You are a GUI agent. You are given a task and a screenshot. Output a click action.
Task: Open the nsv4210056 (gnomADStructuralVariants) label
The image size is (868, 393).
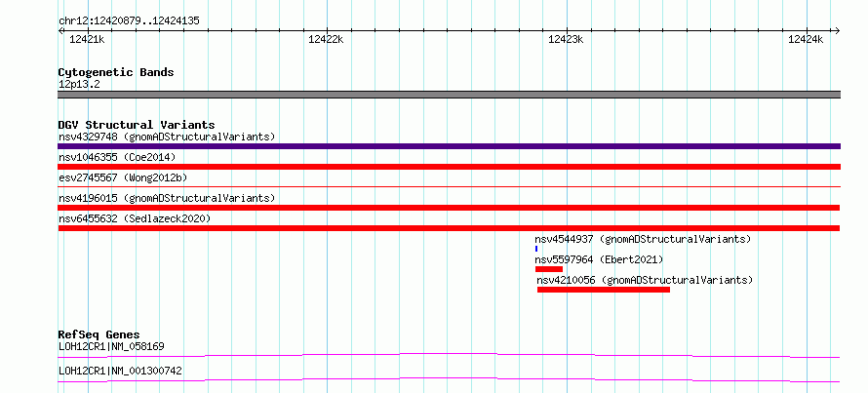coord(645,280)
